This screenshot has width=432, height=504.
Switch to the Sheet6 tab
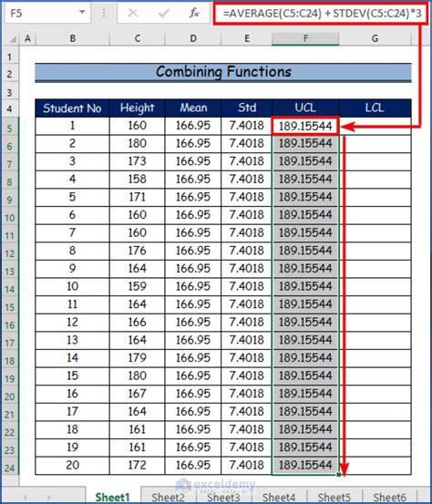(x=389, y=497)
